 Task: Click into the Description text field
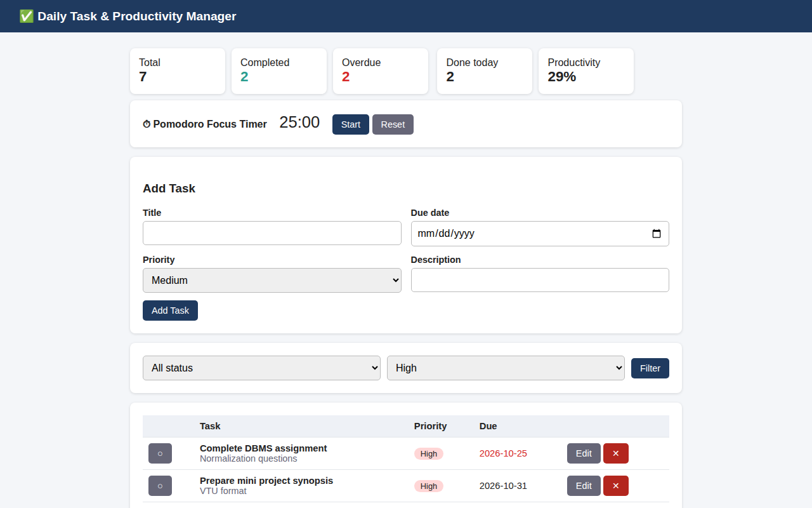click(x=540, y=280)
